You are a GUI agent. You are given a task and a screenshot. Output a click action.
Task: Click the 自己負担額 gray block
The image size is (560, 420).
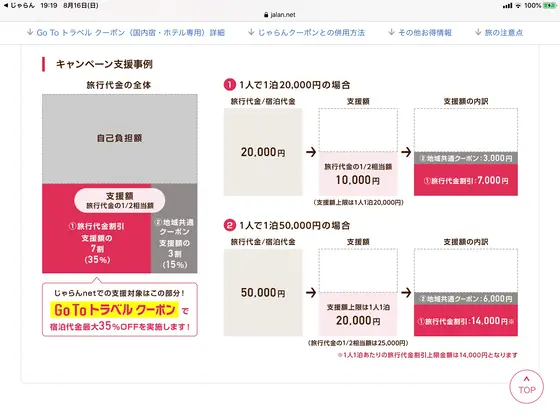click(120, 139)
